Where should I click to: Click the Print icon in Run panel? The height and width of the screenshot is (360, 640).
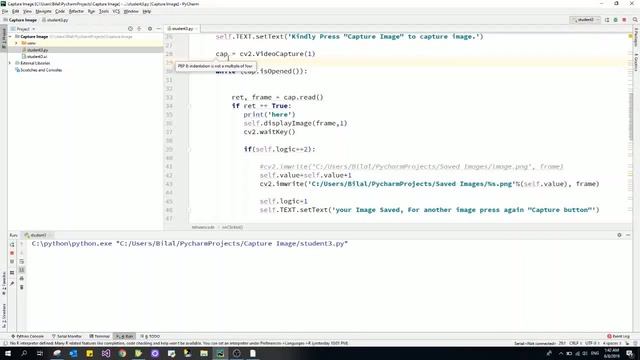tap(22, 279)
